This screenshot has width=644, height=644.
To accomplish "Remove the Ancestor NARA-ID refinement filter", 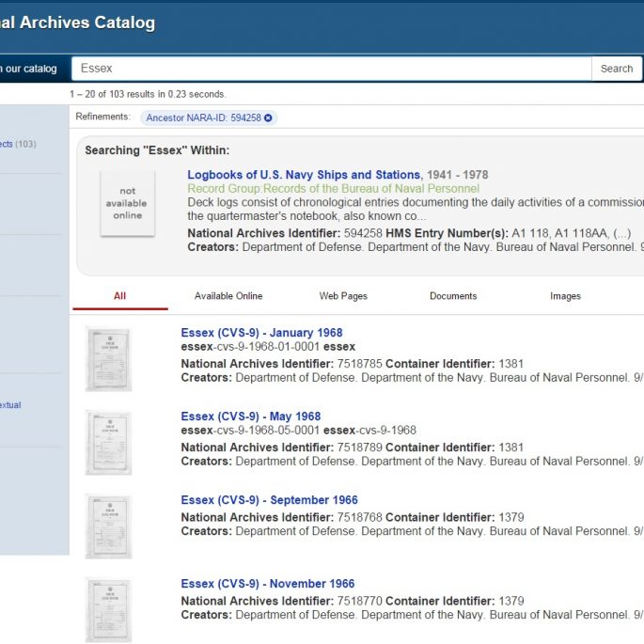I will pos(268,118).
